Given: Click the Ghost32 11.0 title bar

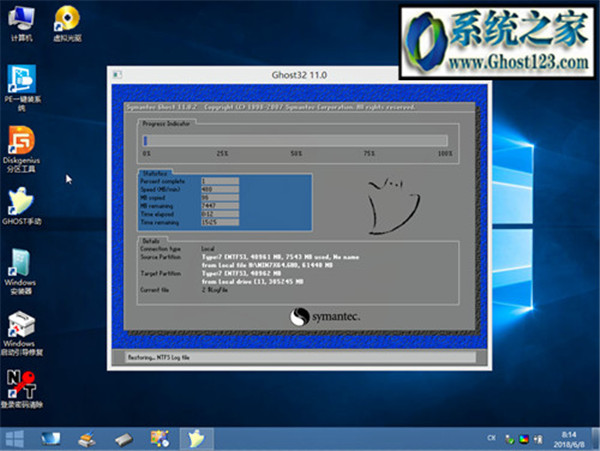Looking at the screenshot, I should (x=299, y=75).
